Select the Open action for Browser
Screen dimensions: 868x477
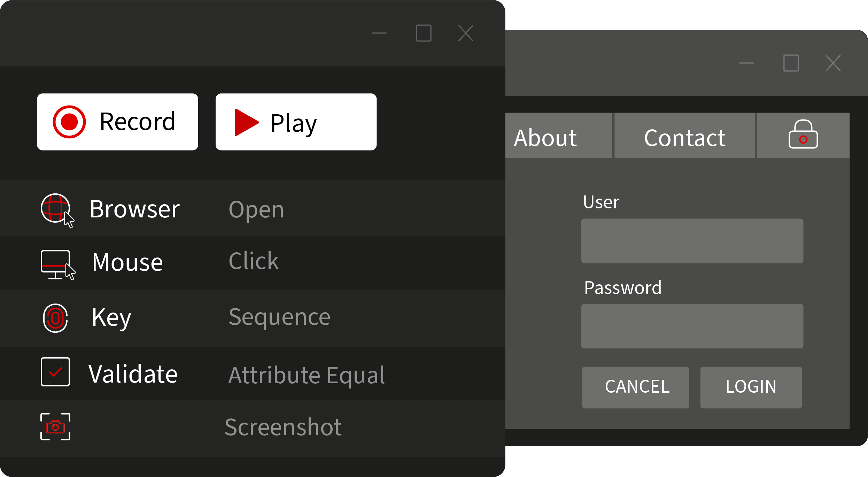(256, 210)
